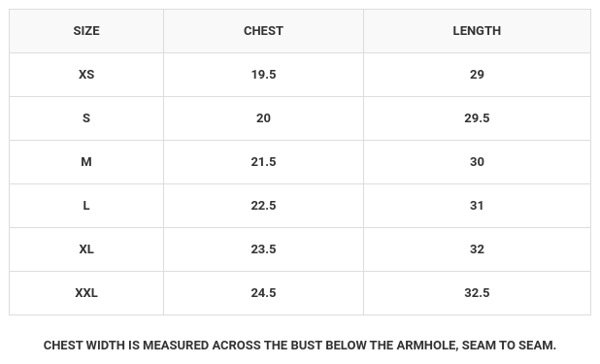Select the S size cell
This screenshot has height=364, width=600.
click(x=86, y=118)
